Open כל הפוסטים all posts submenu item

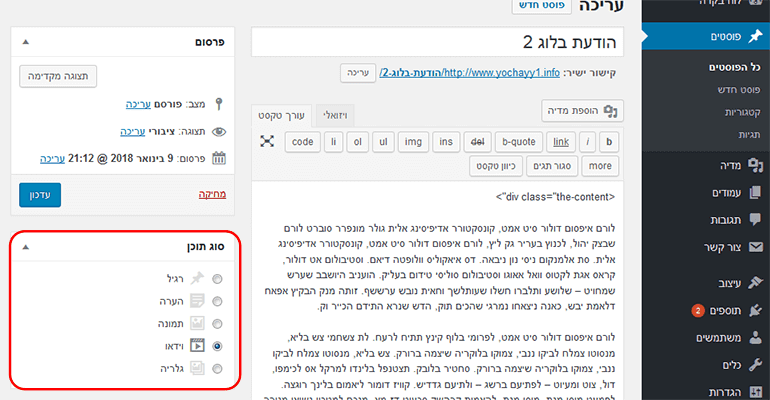pyautogui.click(x=734, y=67)
